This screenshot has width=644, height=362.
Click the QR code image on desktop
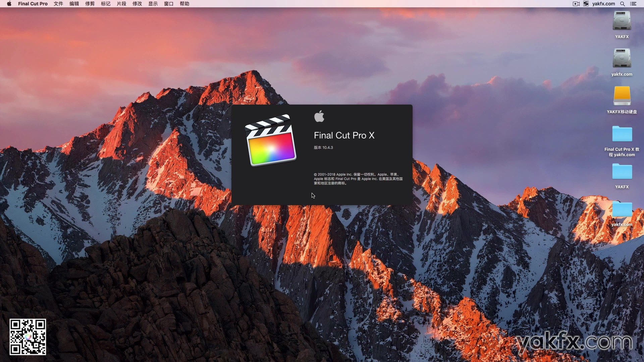pyautogui.click(x=28, y=337)
